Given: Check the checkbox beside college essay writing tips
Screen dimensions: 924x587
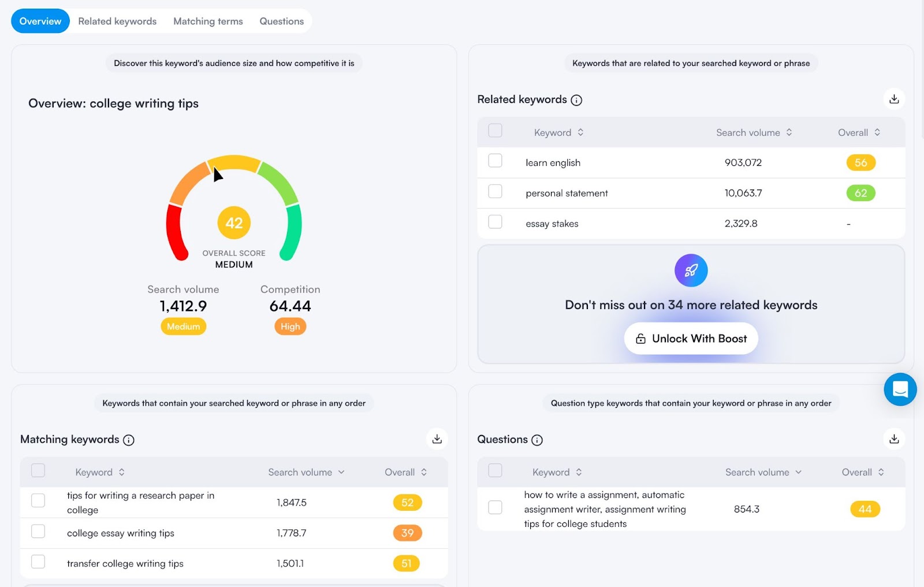Looking at the screenshot, I should (38, 531).
